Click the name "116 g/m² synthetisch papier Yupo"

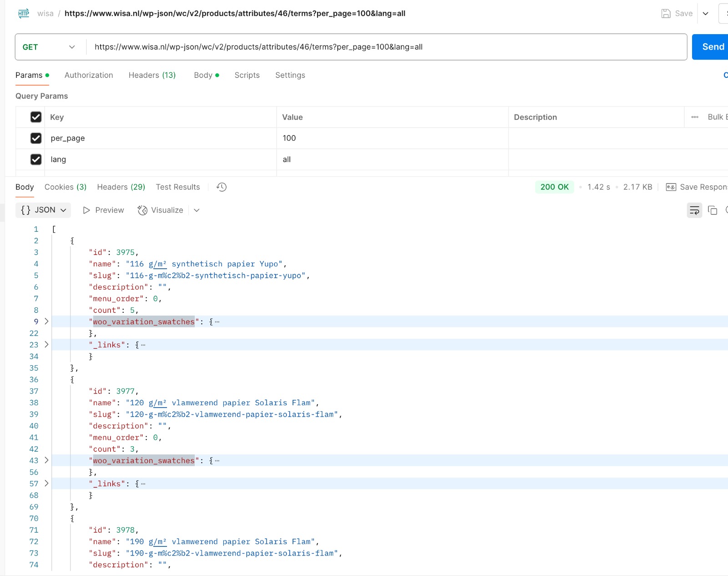(204, 264)
